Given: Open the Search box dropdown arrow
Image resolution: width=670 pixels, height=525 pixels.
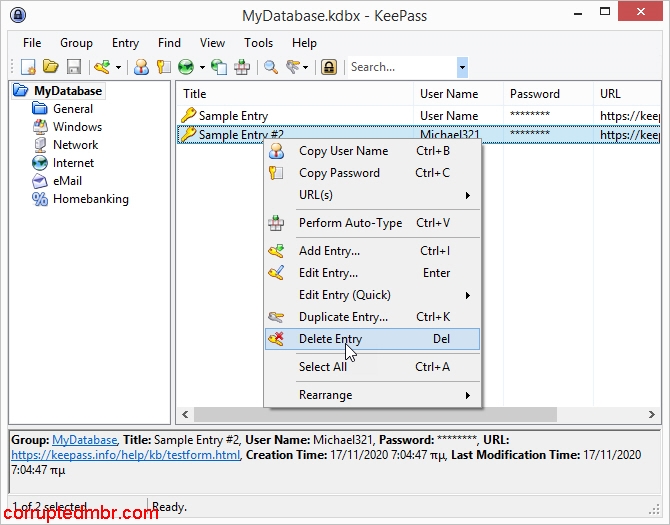Looking at the screenshot, I should point(462,67).
